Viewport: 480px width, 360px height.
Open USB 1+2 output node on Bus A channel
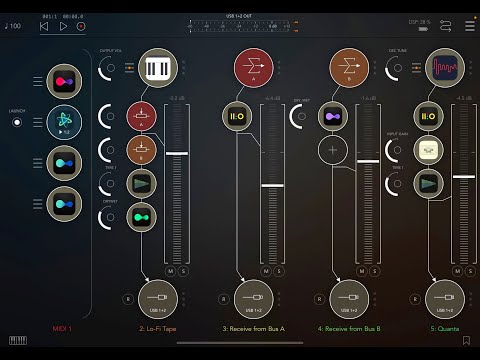(x=254, y=299)
